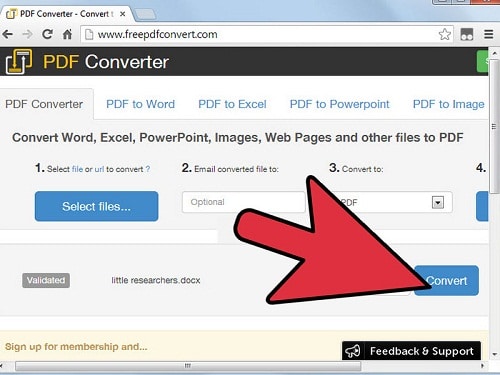Open a new browser tab

(x=145, y=14)
